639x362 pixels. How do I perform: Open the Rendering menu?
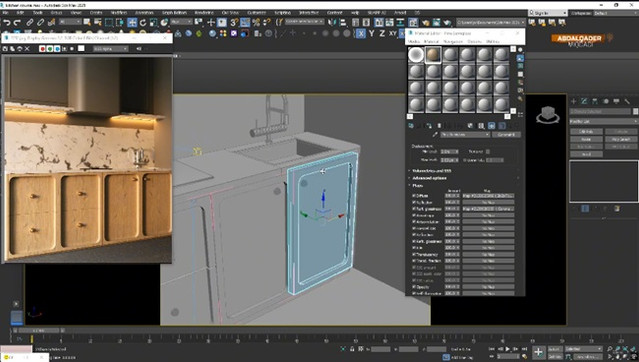204,13
